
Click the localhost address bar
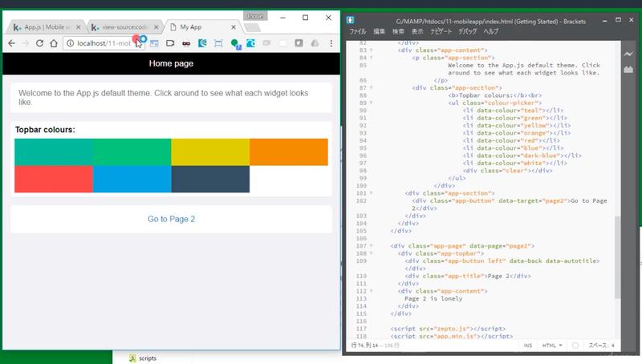(104, 43)
